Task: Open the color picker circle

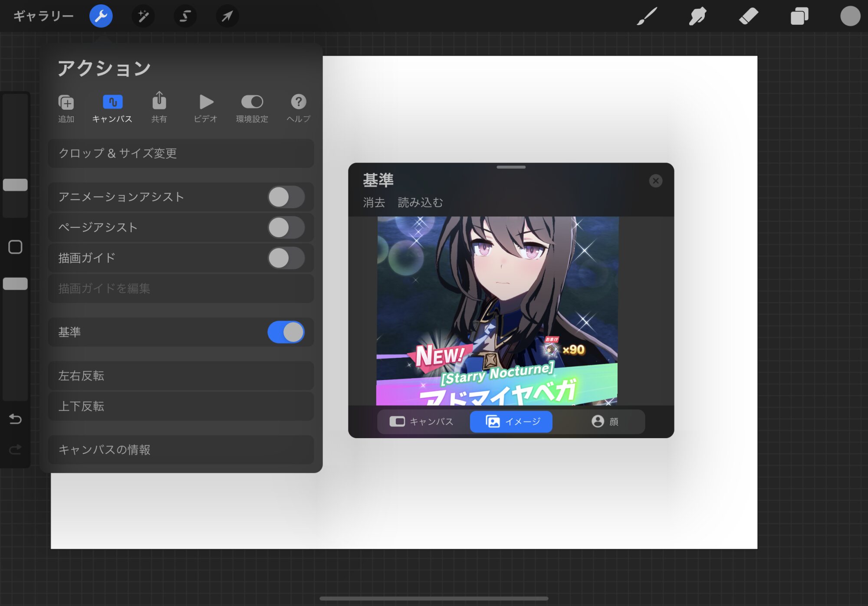Action: click(850, 16)
